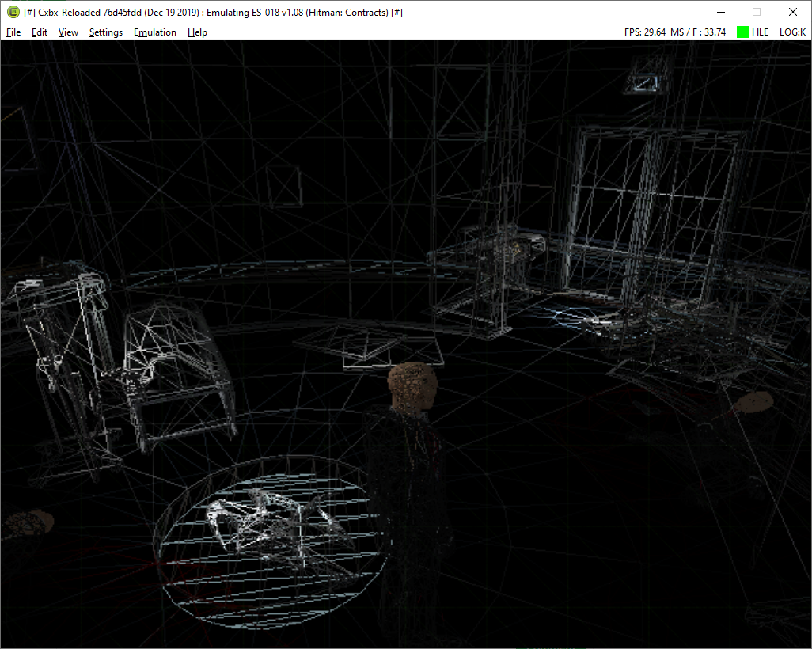The height and width of the screenshot is (649, 812).
Task: Click the MS / F : 33.74 readout
Action: pos(698,32)
